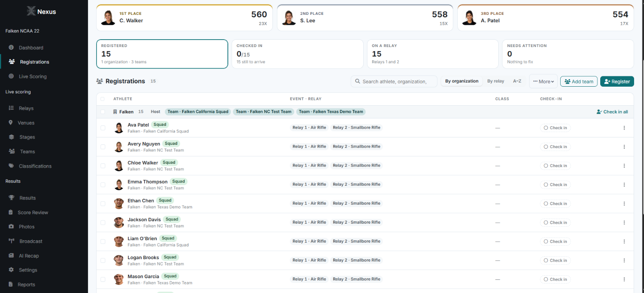Click the AI Recap document icon
This screenshot has width=644, height=293.
11,255
